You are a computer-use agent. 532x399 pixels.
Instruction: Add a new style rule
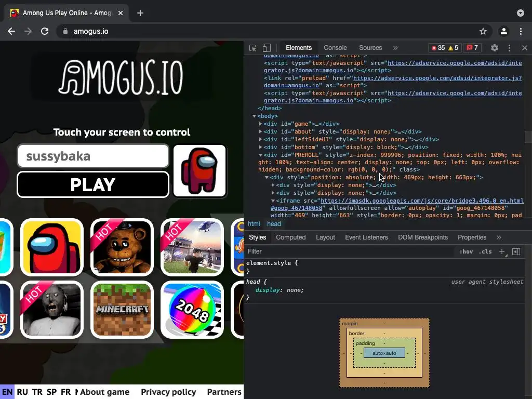502,251
